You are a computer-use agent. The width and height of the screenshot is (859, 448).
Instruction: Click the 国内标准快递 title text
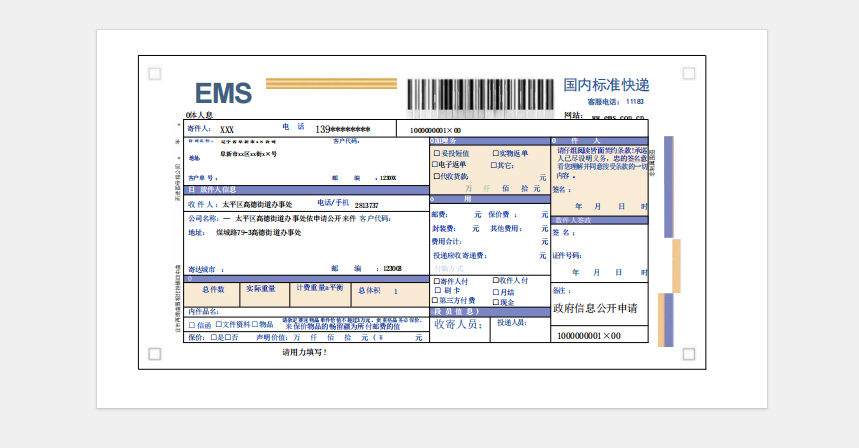pyautogui.click(x=606, y=85)
